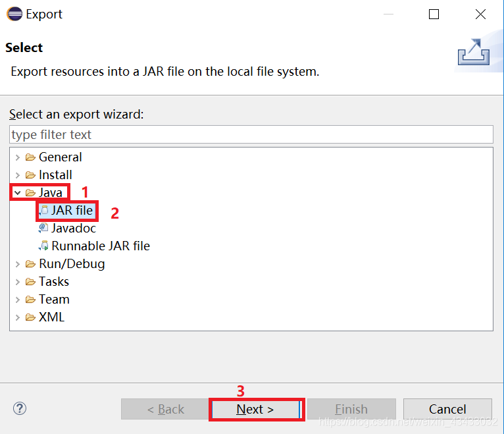This screenshot has width=504, height=434.
Task: Click the Tasks folder icon
Action: pyautogui.click(x=30, y=282)
